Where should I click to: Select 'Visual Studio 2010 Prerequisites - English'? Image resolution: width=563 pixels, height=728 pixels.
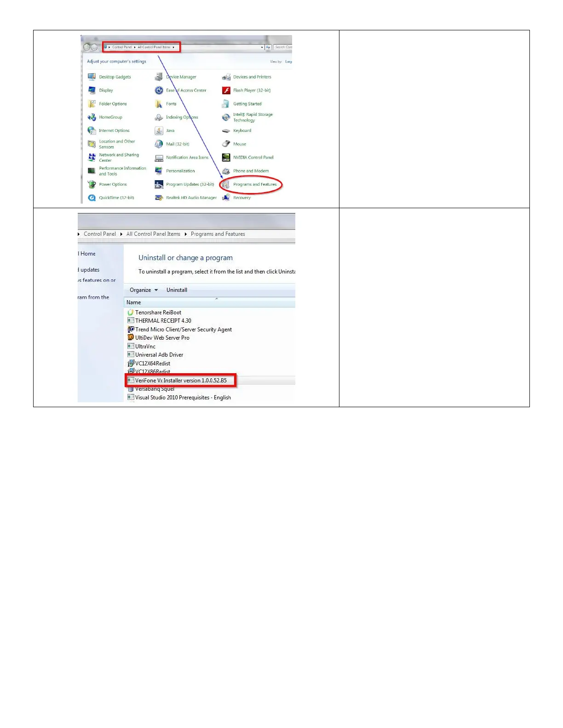coord(183,398)
